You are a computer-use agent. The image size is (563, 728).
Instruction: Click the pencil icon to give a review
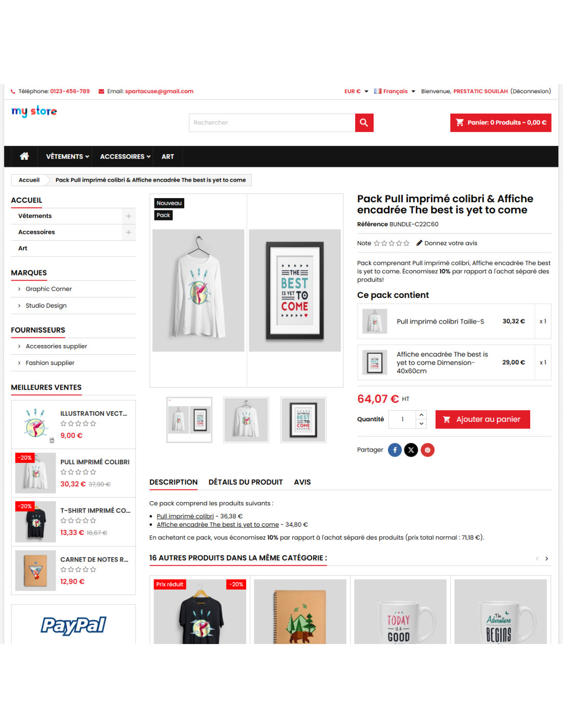click(419, 243)
